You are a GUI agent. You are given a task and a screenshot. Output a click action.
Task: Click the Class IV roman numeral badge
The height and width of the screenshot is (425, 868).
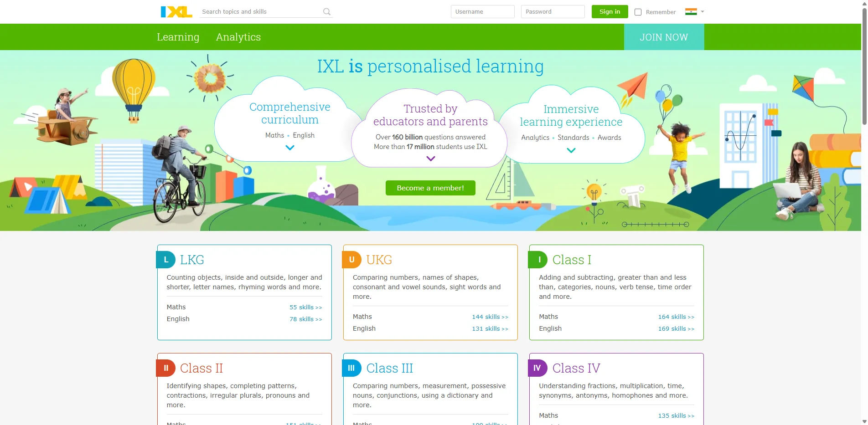pos(538,368)
